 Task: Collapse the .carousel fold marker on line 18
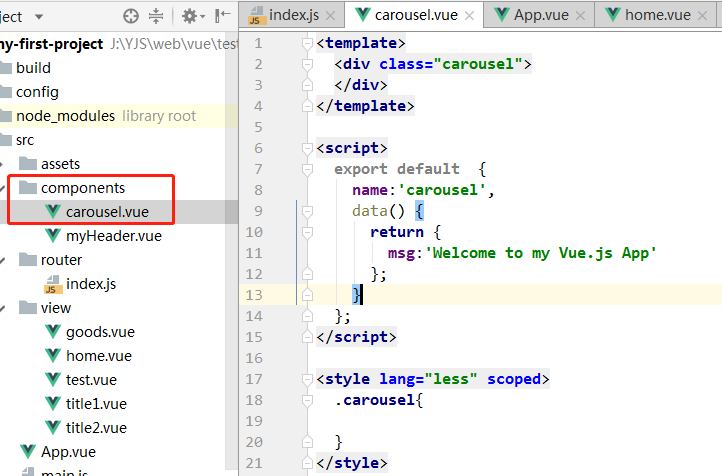307,401
